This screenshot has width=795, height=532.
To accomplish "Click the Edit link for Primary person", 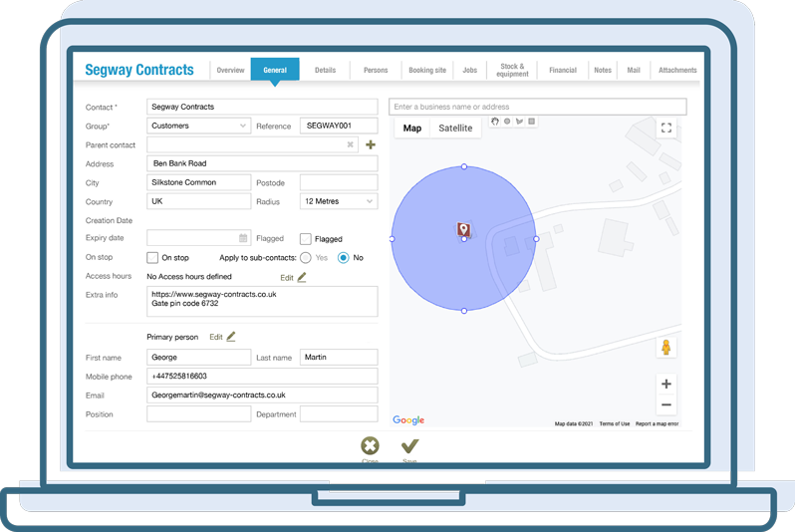I will point(216,337).
